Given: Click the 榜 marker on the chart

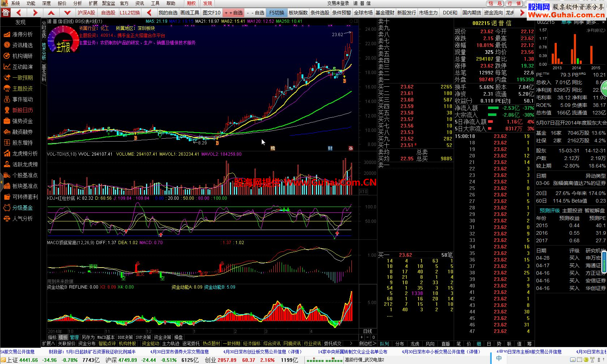Looking at the screenshot, I should click(273, 148).
